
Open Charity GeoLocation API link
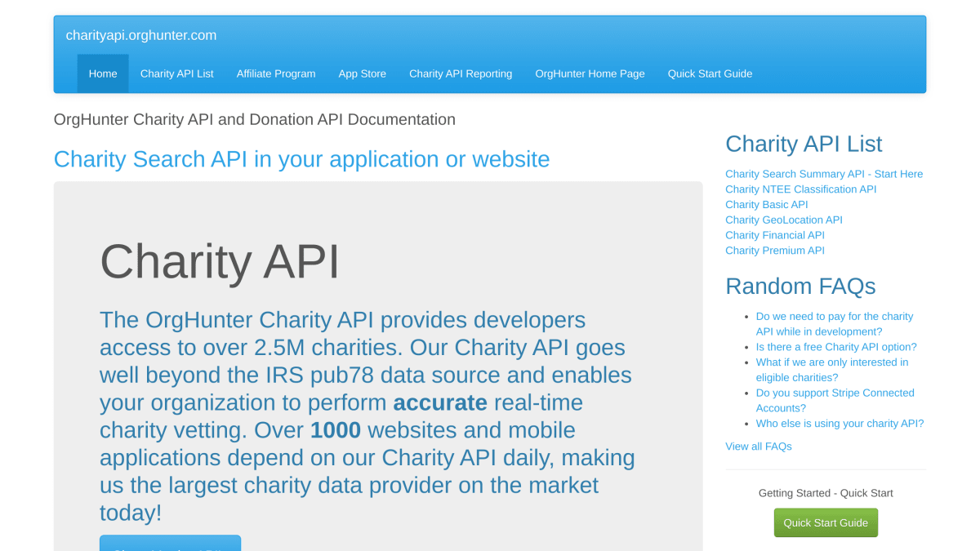pyautogui.click(x=783, y=220)
